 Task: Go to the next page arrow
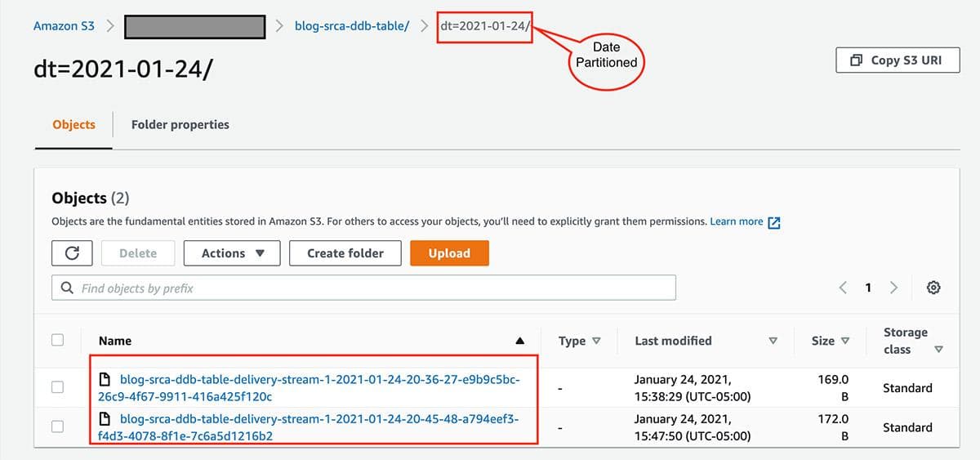893,288
